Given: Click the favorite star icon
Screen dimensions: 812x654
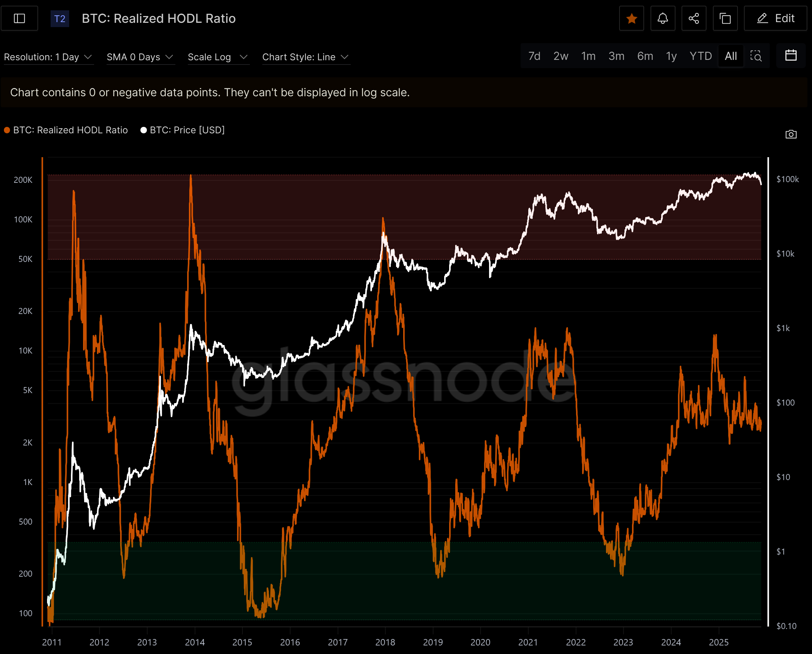Looking at the screenshot, I should pos(632,19).
